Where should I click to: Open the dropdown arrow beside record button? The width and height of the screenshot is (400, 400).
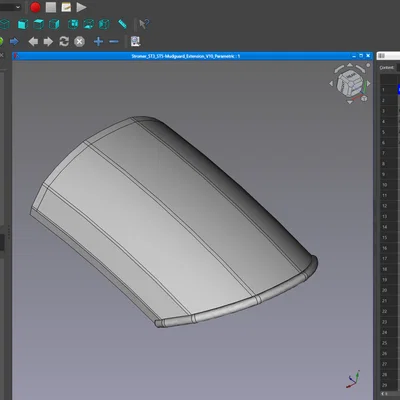18,7
